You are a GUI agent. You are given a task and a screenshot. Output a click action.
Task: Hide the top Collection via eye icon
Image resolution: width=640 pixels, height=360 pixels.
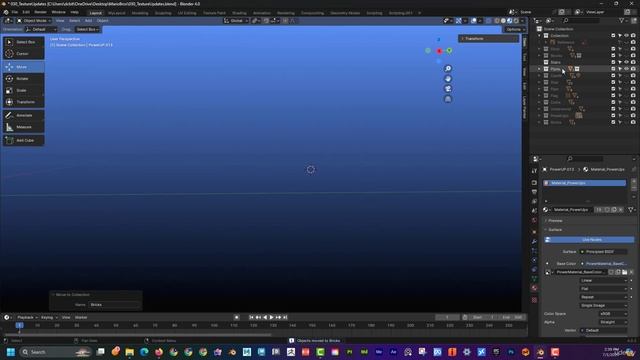pos(626,36)
